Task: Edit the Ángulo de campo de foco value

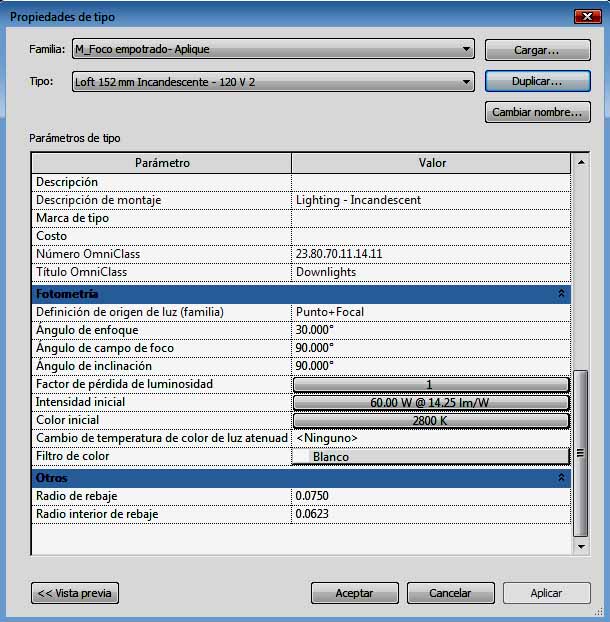Action: [431, 348]
